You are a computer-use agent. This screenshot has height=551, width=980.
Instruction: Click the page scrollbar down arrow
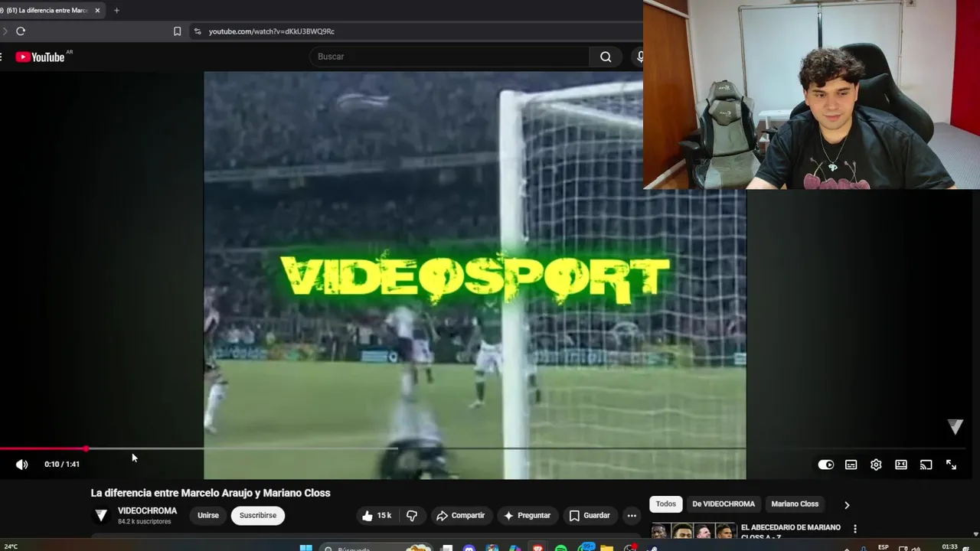(x=975, y=534)
